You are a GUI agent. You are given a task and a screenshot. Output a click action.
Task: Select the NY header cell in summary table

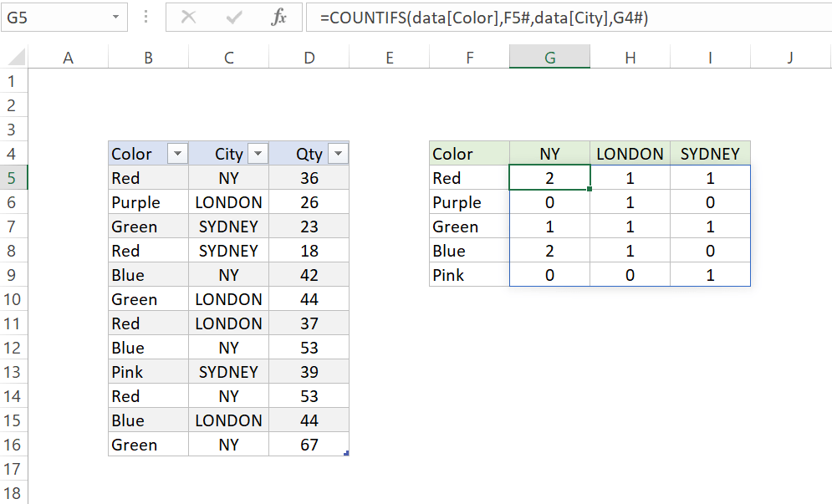[x=549, y=154]
